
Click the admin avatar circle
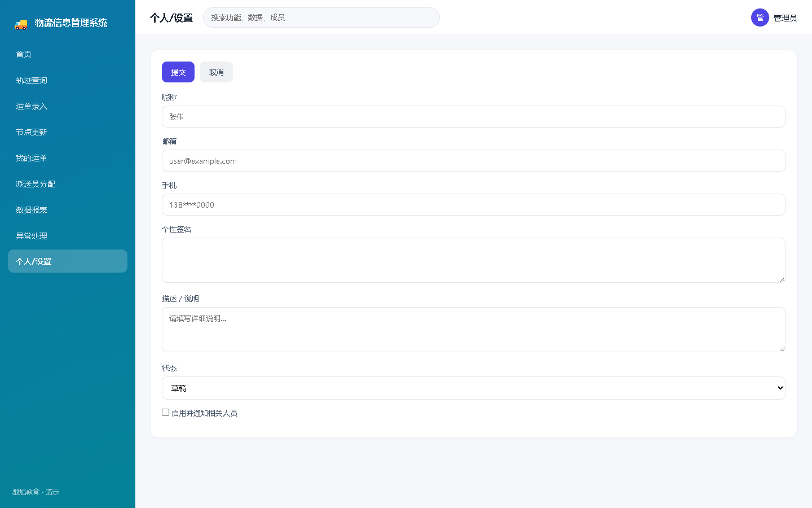(760, 17)
